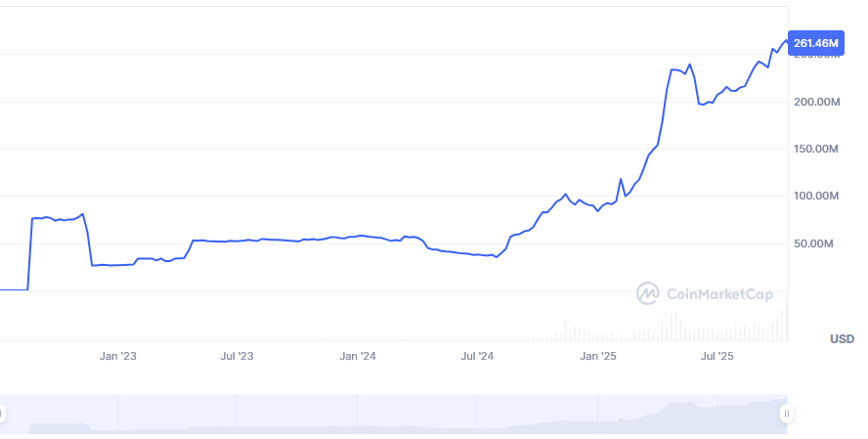Click the Jul '23 date axis label
Viewport: 868px width, 439px height.
point(238,357)
